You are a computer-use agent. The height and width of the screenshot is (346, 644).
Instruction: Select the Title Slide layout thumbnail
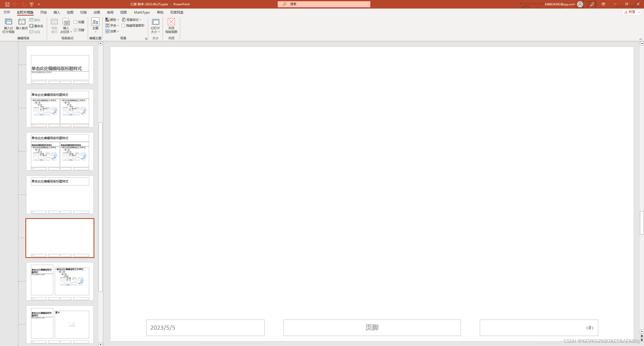[60, 65]
